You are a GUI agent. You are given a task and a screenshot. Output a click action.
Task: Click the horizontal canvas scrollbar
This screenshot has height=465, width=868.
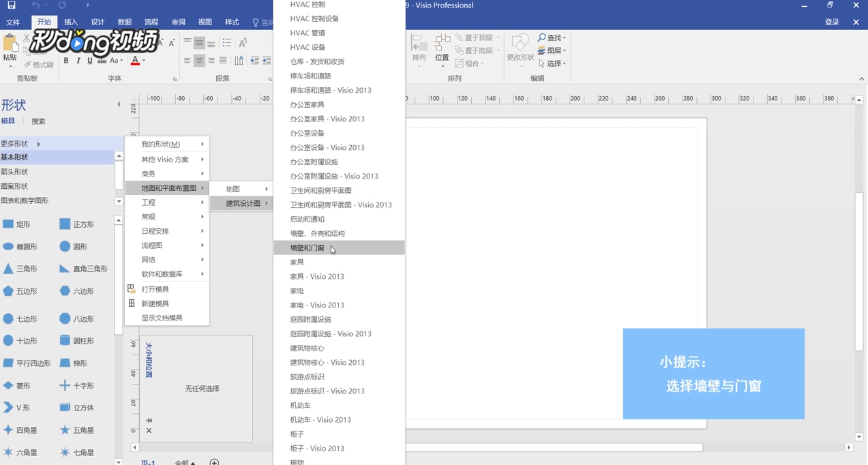click(x=554, y=447)
